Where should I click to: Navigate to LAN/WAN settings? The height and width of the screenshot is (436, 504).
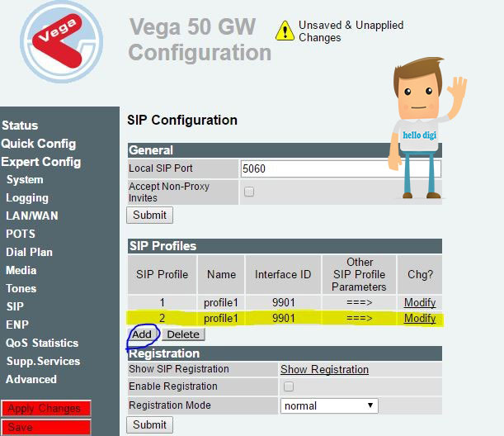32,216
